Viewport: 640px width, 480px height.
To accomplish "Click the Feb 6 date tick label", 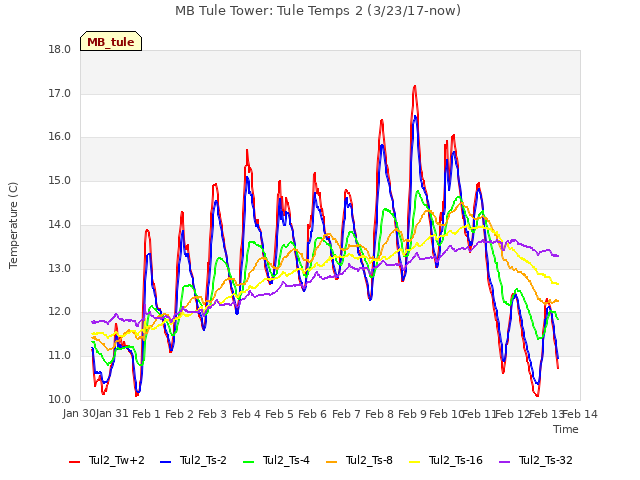I will (x=312, y=414).
